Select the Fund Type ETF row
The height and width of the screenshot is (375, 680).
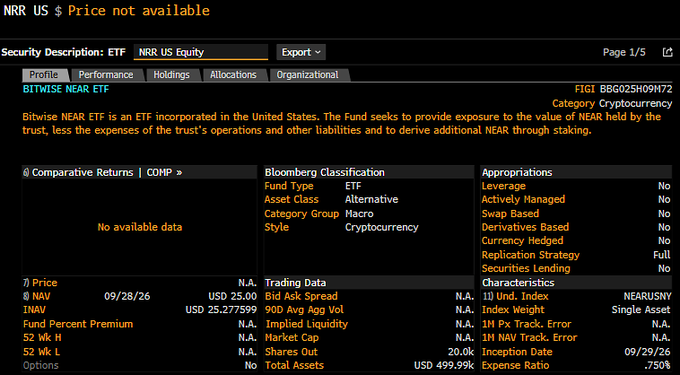[369, 186]
